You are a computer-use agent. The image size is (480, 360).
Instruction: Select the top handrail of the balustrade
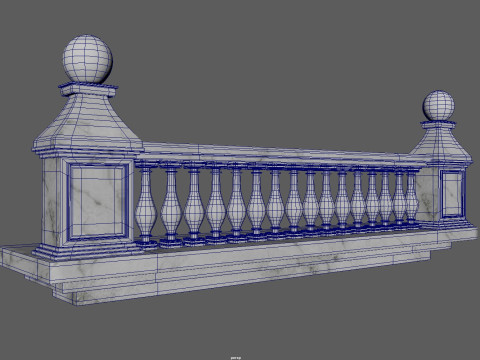(x=280, y=155)
